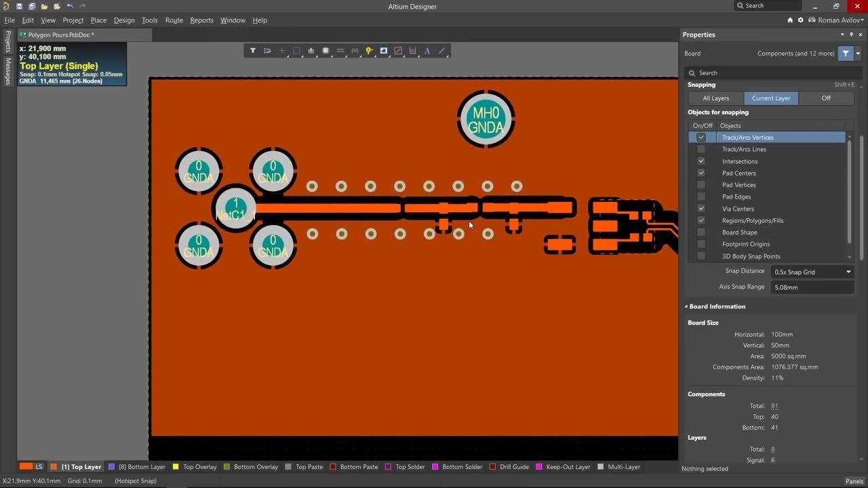Open the align objects tool
Image resolution: width=868 pixels, height=488 pixels.
tap(311, 51)
